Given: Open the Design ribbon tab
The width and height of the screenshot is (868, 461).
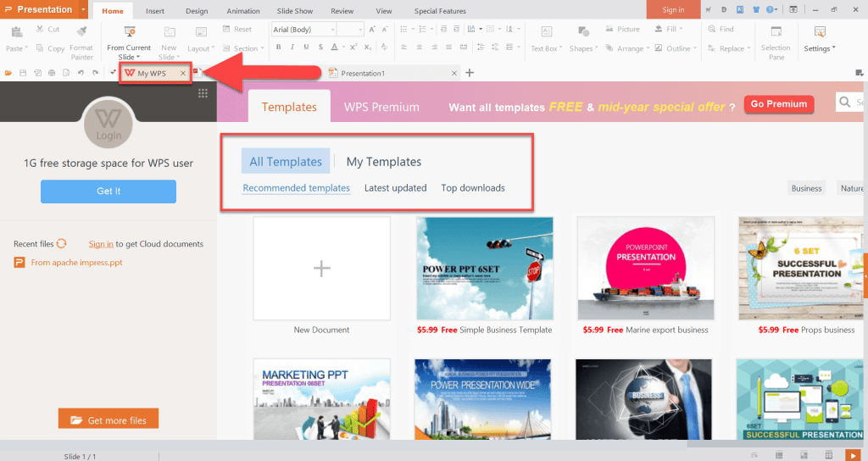Looking at the screenshot, I should click(197, 10).
